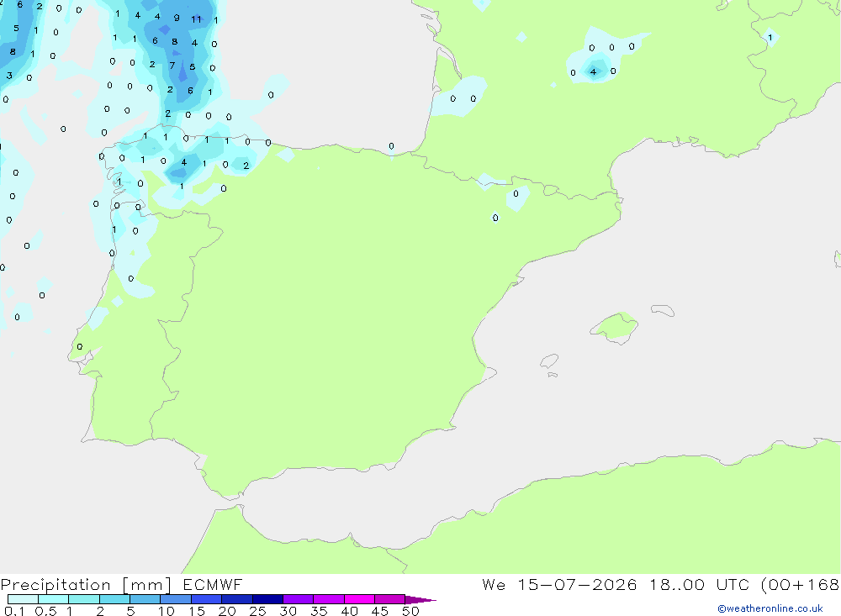Click the 20–25 mm dark blue legend swatch

coord(236,599)
